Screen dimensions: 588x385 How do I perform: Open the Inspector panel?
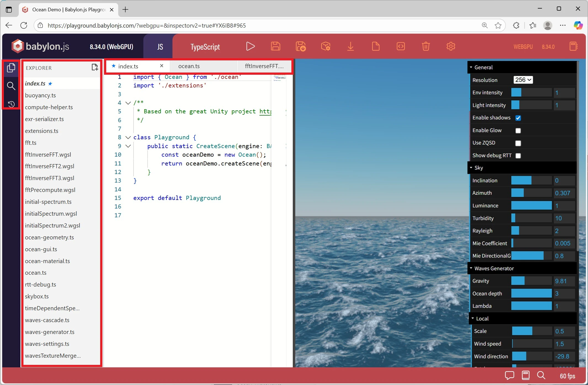coord(326,46)
